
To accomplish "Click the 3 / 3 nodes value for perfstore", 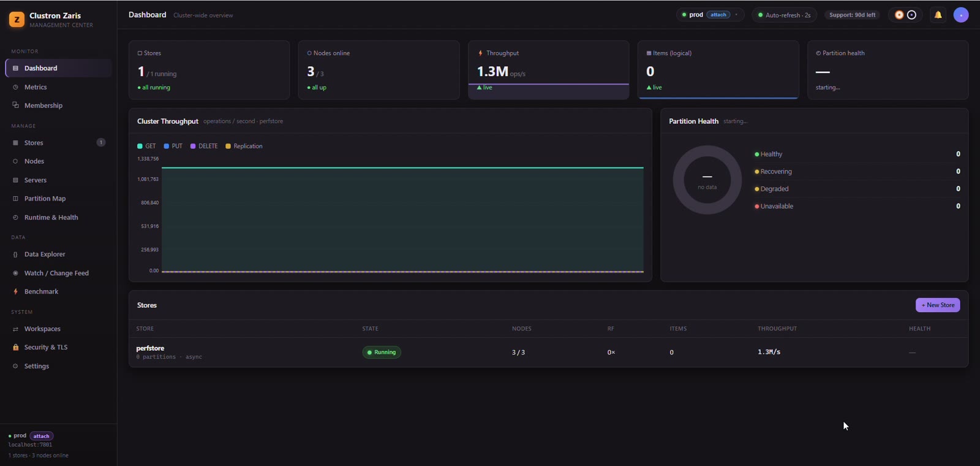I will pos(518,353).
